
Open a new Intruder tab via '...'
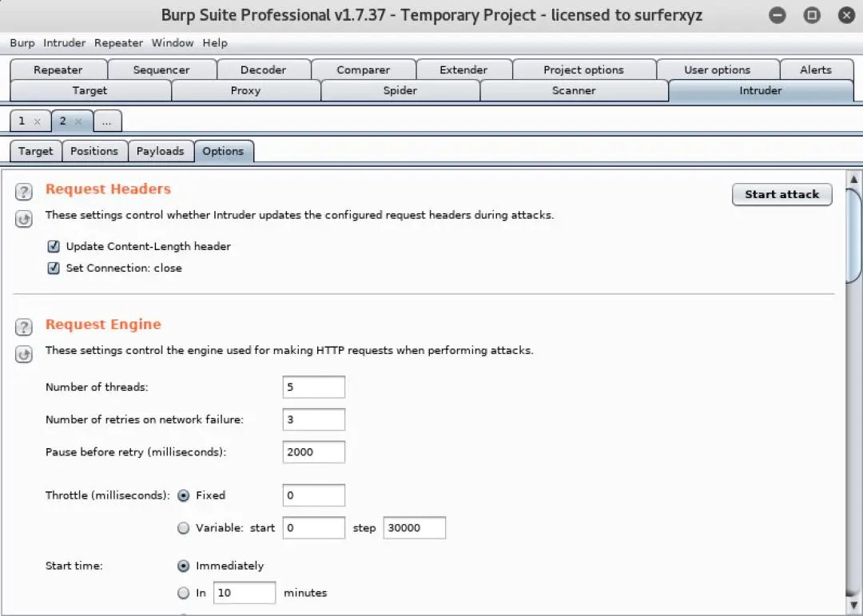click(107, 121)
